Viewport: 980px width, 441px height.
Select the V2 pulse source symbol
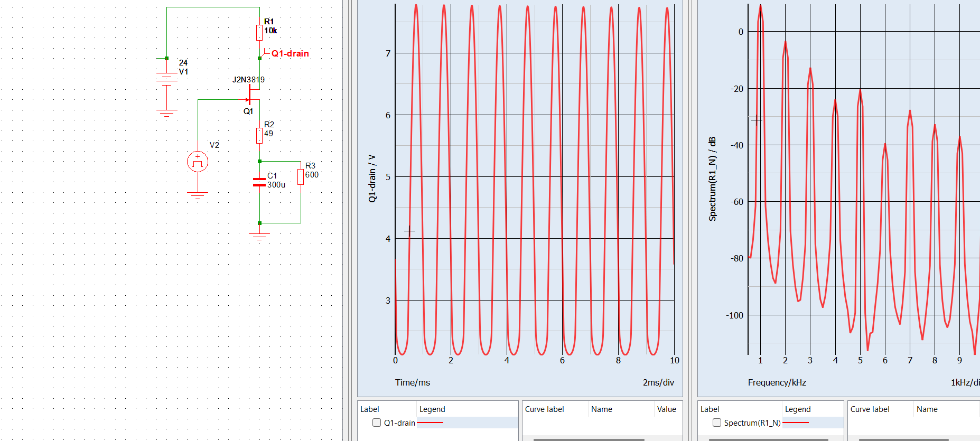198,162
